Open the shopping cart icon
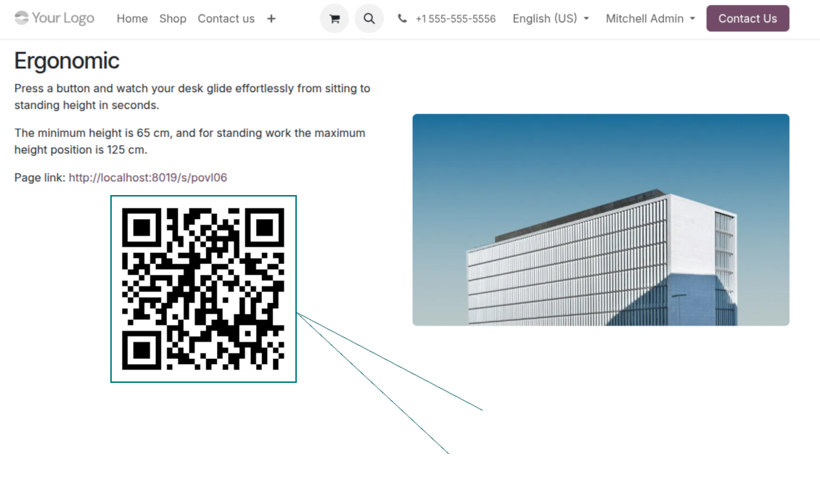Image resolution: width=820 pixels, height=504 pixels. [x=334, y=19]
